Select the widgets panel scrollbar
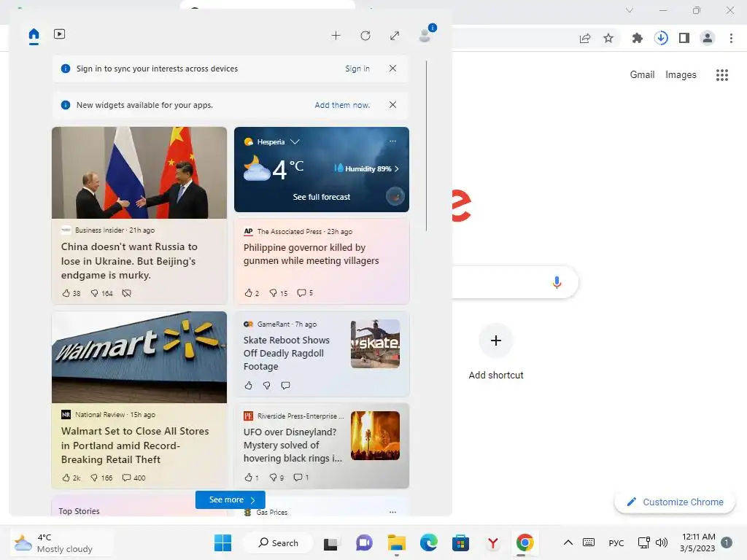 [426, 146]
